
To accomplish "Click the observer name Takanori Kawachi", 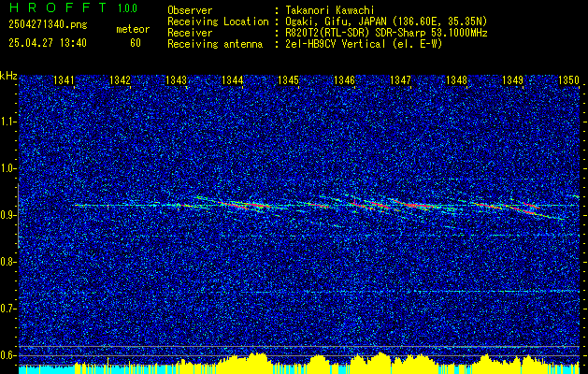I will [x=330, y=10].
